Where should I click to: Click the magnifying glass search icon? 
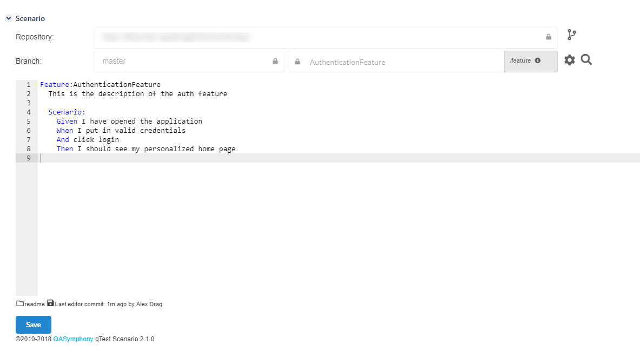point(587,59)
